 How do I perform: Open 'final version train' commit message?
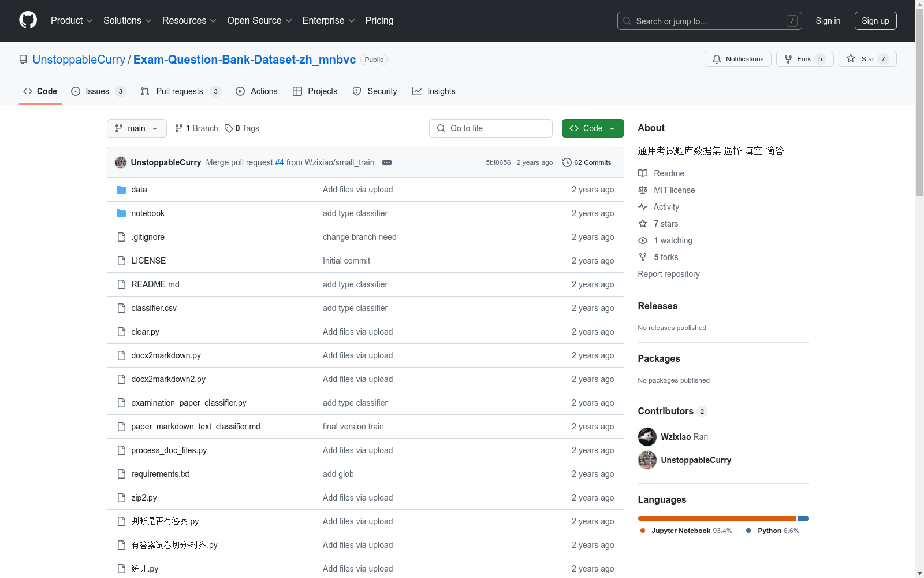pos(353,427)
